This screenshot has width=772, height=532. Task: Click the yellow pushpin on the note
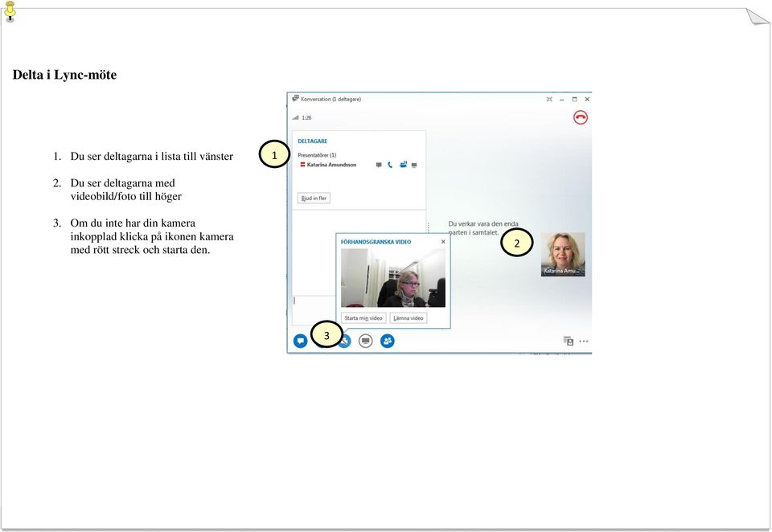[x=10, y=12]
